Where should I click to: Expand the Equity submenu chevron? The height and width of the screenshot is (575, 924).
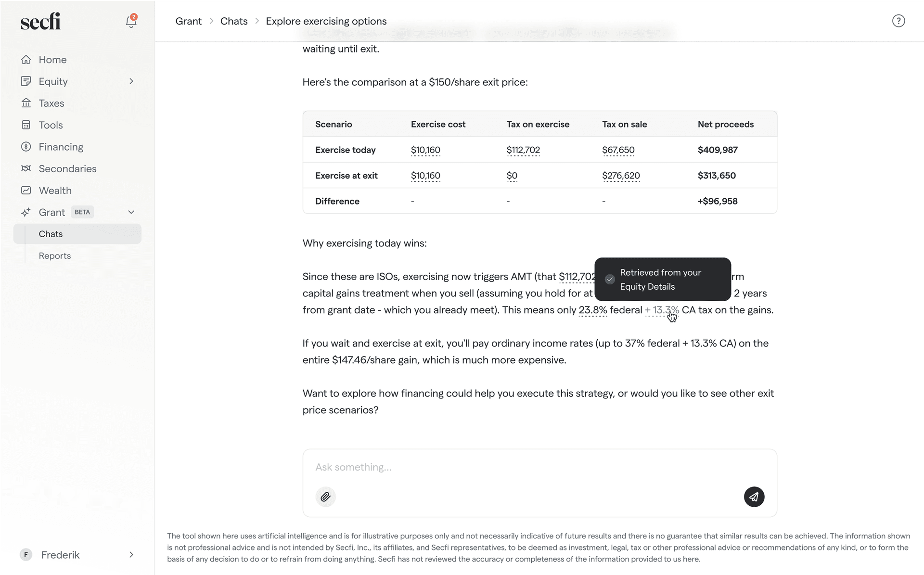131,81
